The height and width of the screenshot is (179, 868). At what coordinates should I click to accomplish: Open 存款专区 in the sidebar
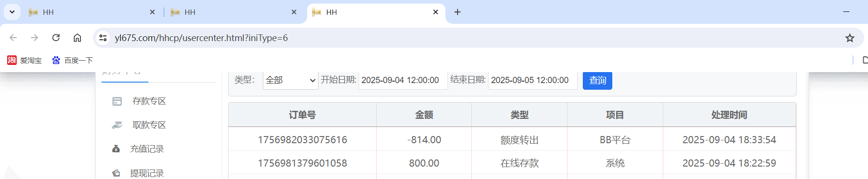tap(149, 101)
